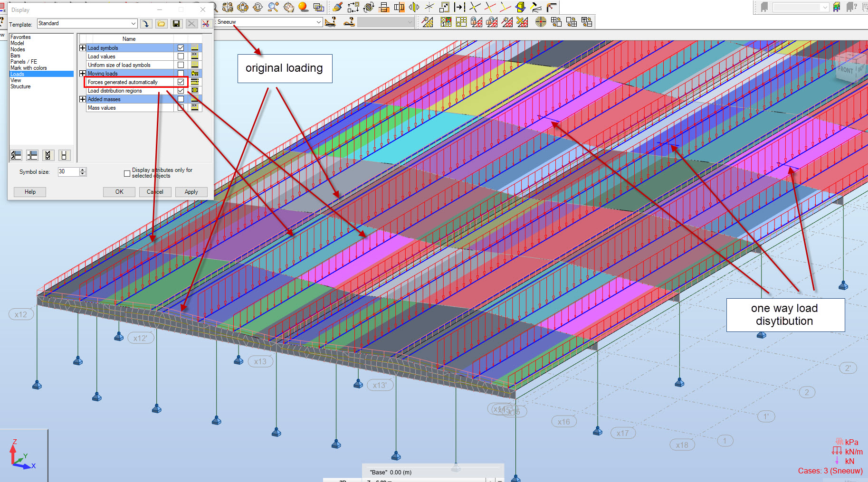Viewport: 868px width, 482px height.
Task: Select the Pan tool in the toolbar
Action: (288, 7)
